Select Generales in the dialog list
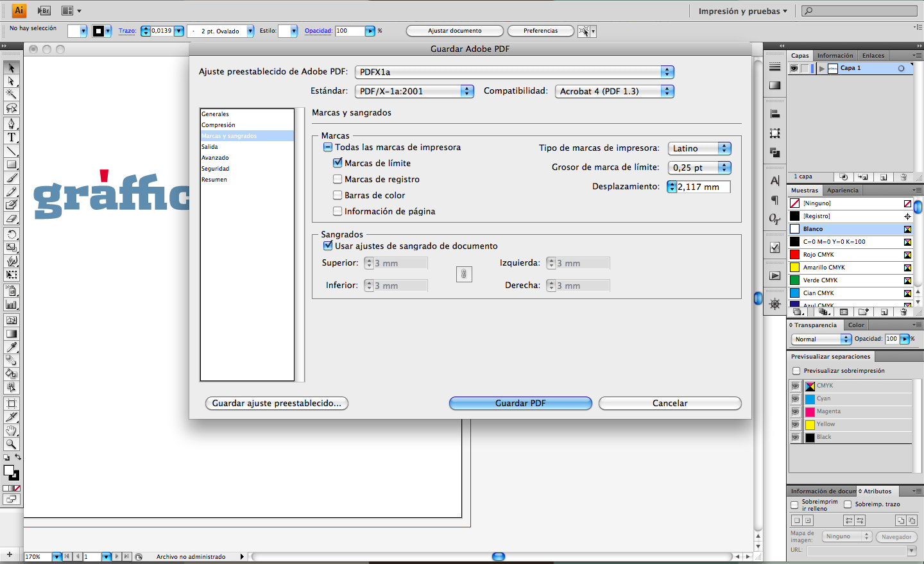This screenshot has height=564, width=924. pos(247,114)
